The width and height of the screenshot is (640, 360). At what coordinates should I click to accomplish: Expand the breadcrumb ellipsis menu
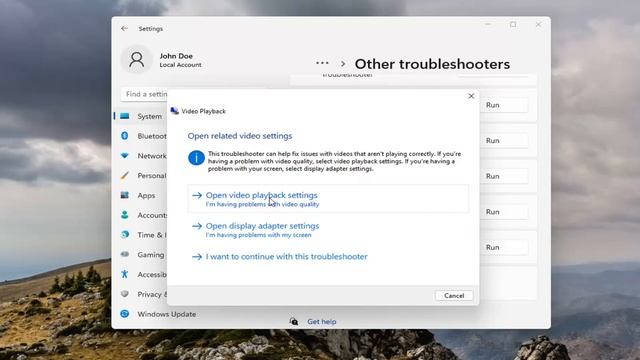[322, 63]
